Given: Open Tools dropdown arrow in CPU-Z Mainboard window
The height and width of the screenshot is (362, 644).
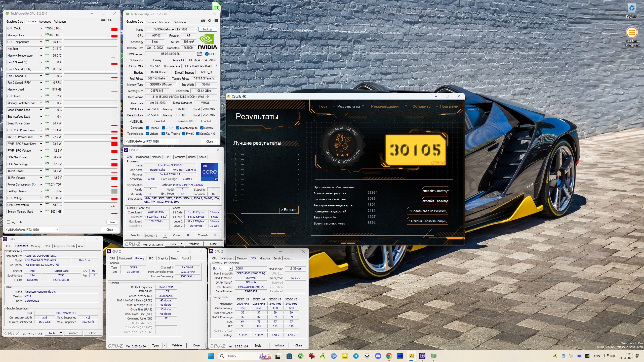Looking at the screenshot, I should click(61, 333).
